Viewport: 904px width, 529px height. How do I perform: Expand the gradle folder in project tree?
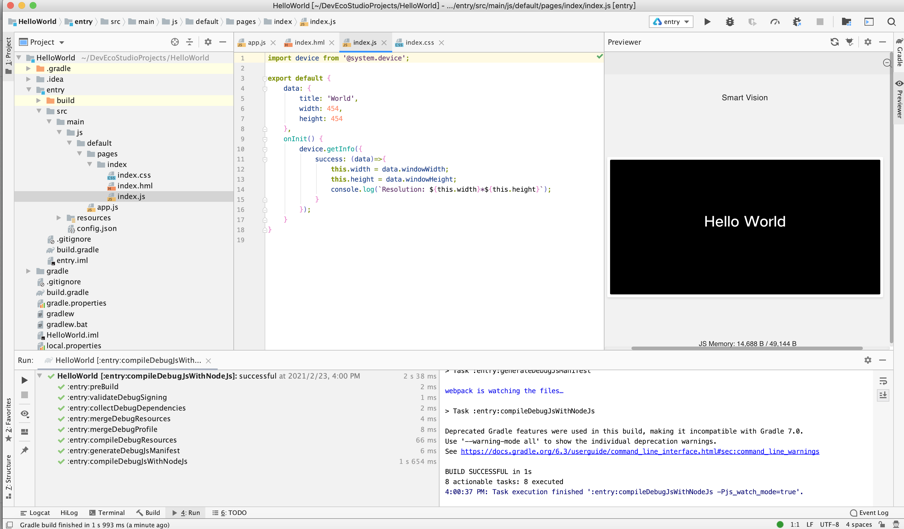click(28, 271)
